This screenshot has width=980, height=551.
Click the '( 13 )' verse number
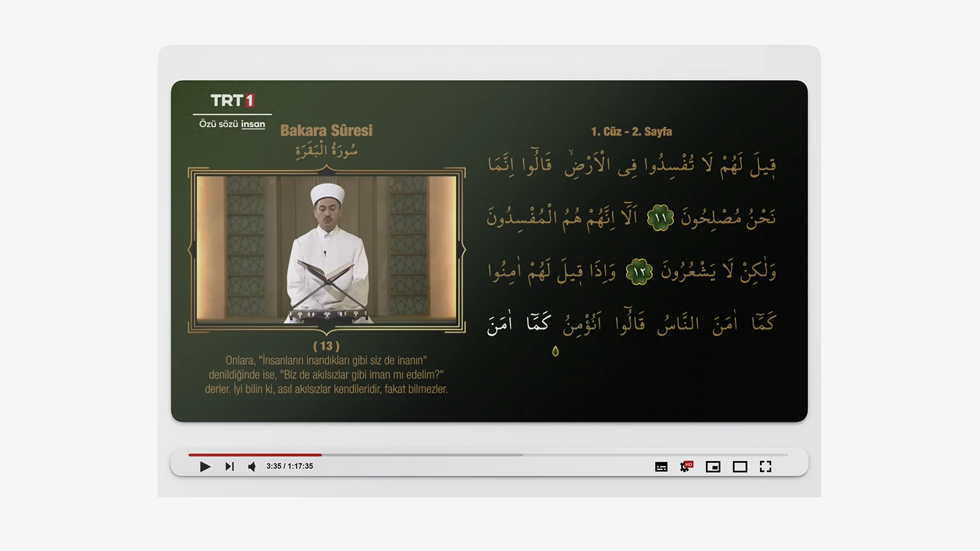[326, 346]
